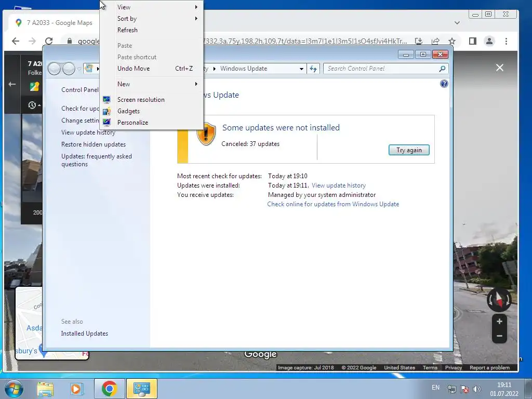Click the Street View back arrow icon
Viewport: 532px width, 399px height.
pyautogui.click(x=12, y=84)
